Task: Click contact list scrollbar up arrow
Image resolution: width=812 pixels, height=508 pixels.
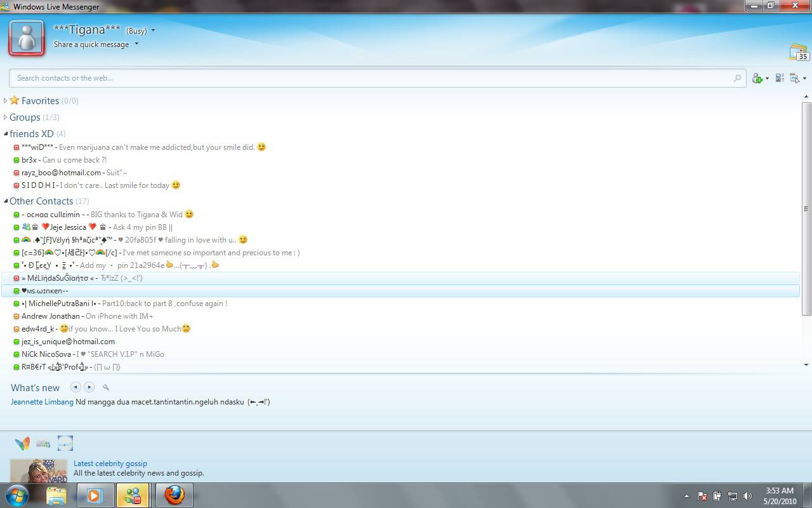Action: [x=806, y=97]
